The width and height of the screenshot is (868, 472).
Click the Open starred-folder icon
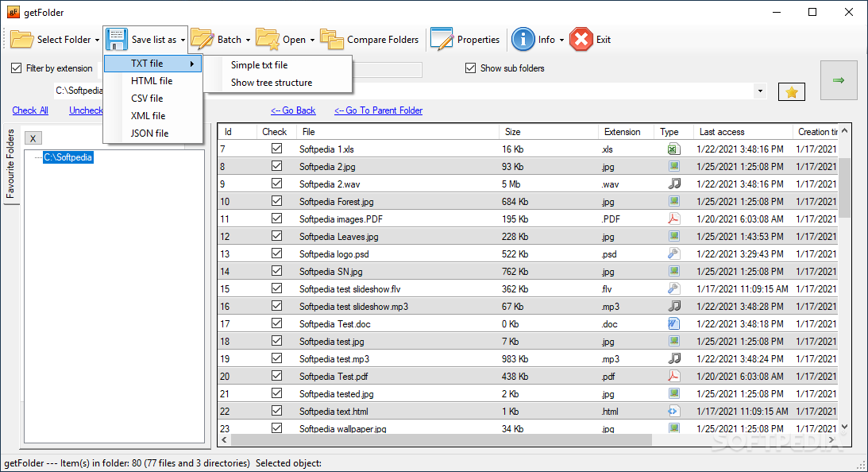click(x=268, y=40)
